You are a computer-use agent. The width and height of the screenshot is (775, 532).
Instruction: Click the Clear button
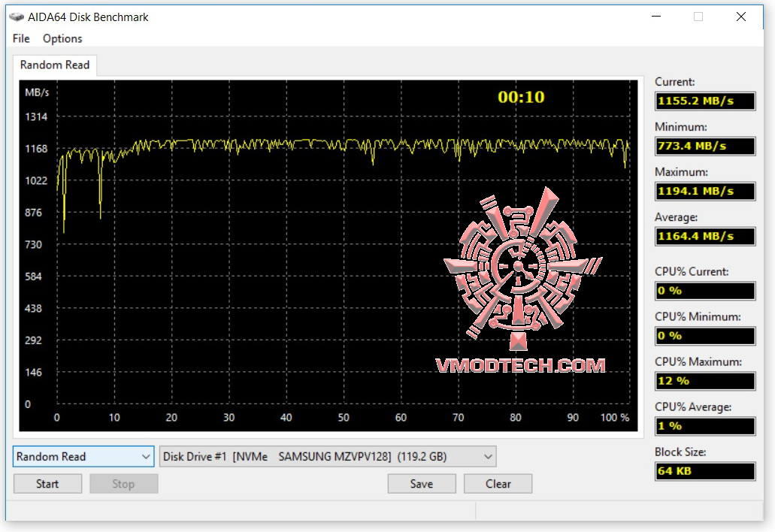tap(498, 484)
